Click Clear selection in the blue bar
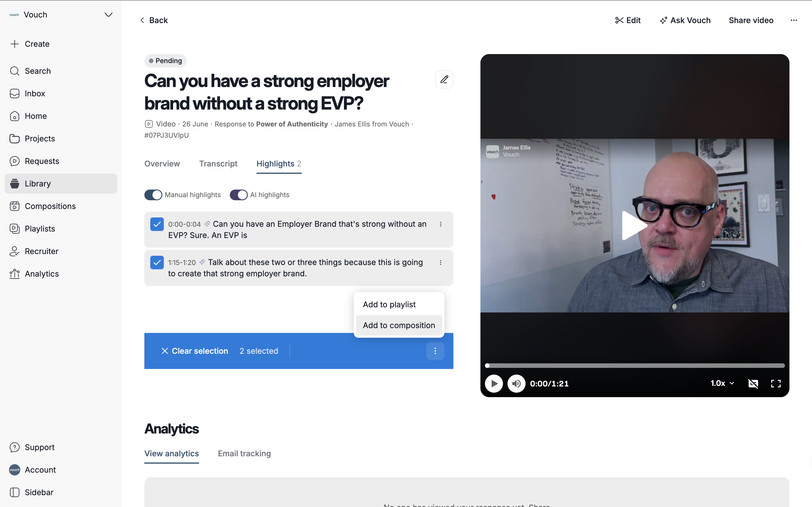 tap(194, 351)
